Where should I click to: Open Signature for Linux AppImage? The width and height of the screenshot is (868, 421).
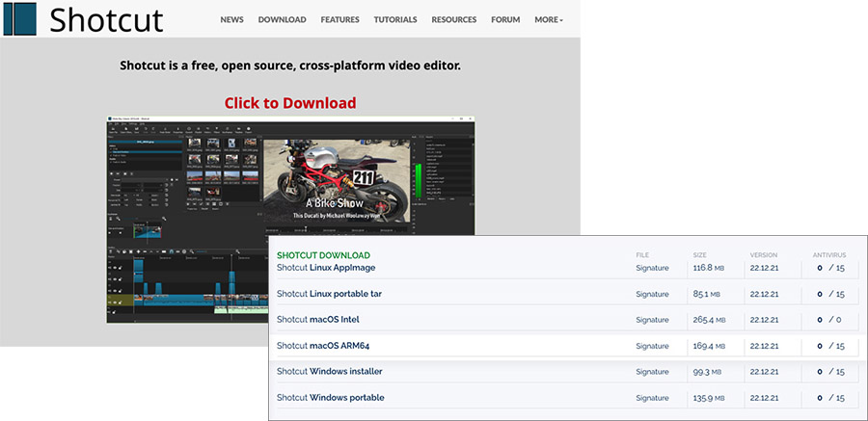click(652, 268)
